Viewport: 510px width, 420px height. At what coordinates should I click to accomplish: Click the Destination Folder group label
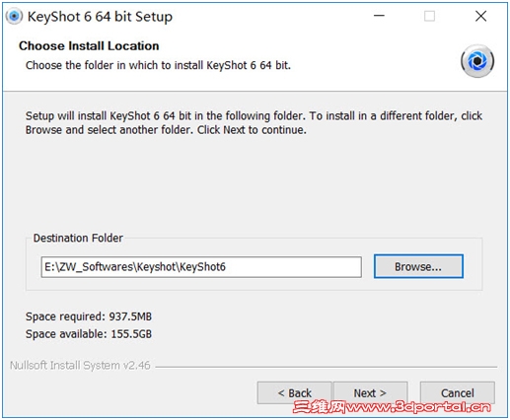[x=78, y=238]
